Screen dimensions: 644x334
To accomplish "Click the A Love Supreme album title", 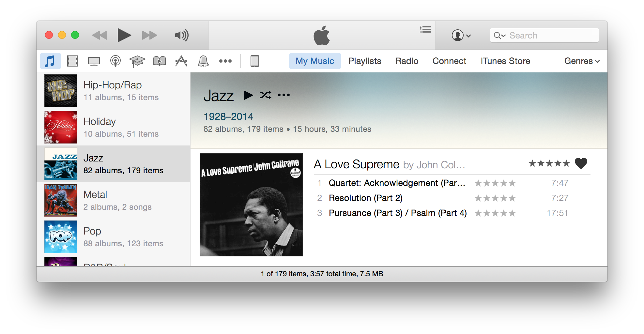I will coord(357,164).
